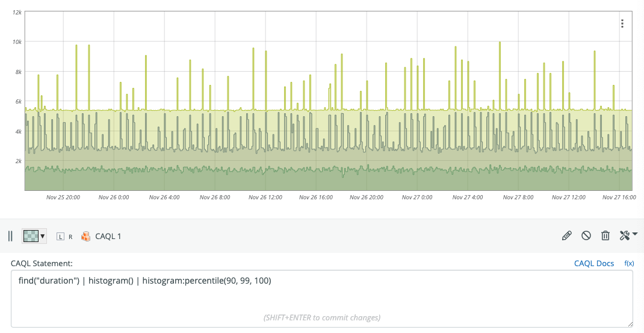Click the Nov 26 8:00 axis label
Image resolution: width=644 pixels, height=333 pixels.
(x=215, y=198)
